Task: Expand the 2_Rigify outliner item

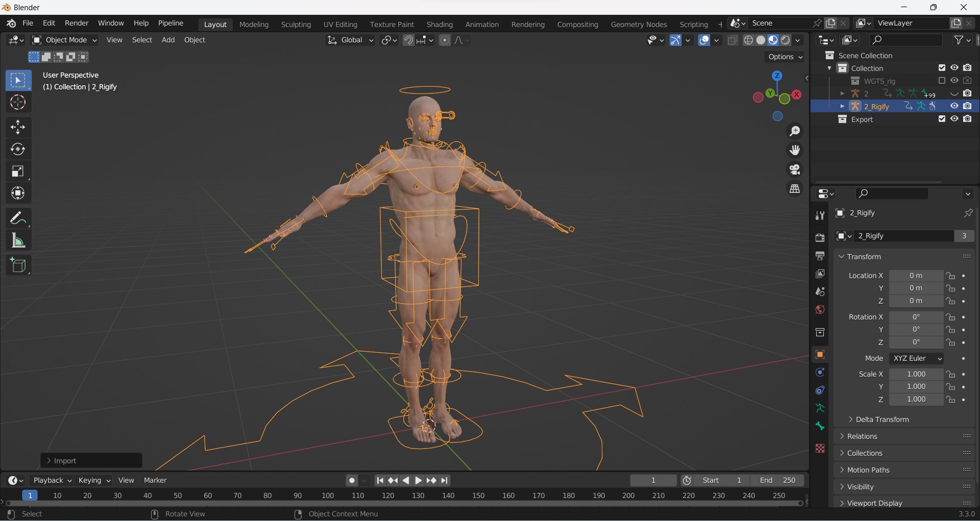Action: click(842, 106)
